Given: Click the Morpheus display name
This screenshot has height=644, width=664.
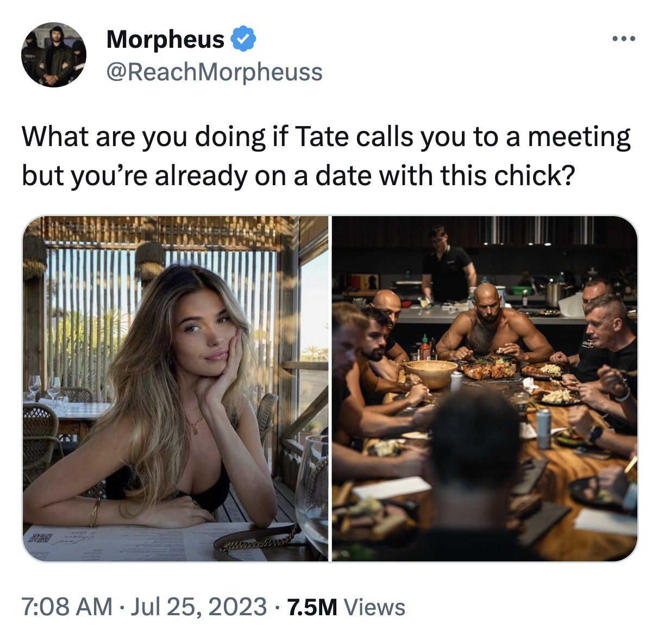Looking at the screenshot, I should point(165,39).
